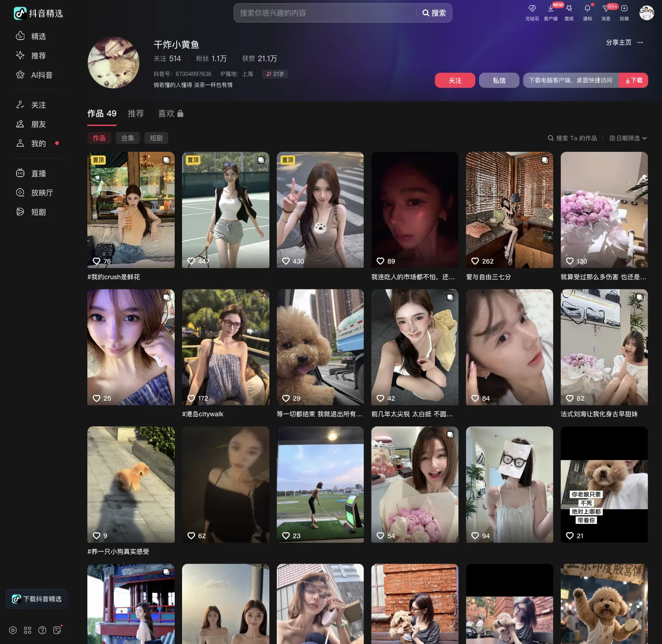Image resolution: width=662 pixels, height=644 pixels.
Task: Open the settings hexagon icon
Action: coord(13,630)
